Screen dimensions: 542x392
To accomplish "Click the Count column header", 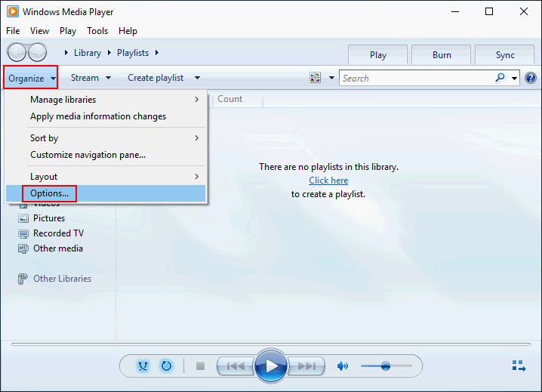I will 230,99.
